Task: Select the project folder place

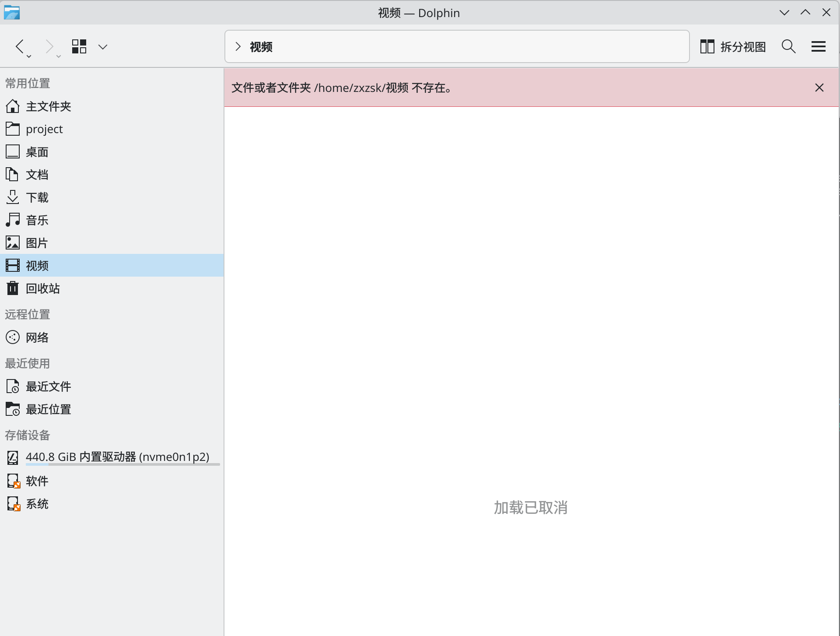Action: point(44,129)
